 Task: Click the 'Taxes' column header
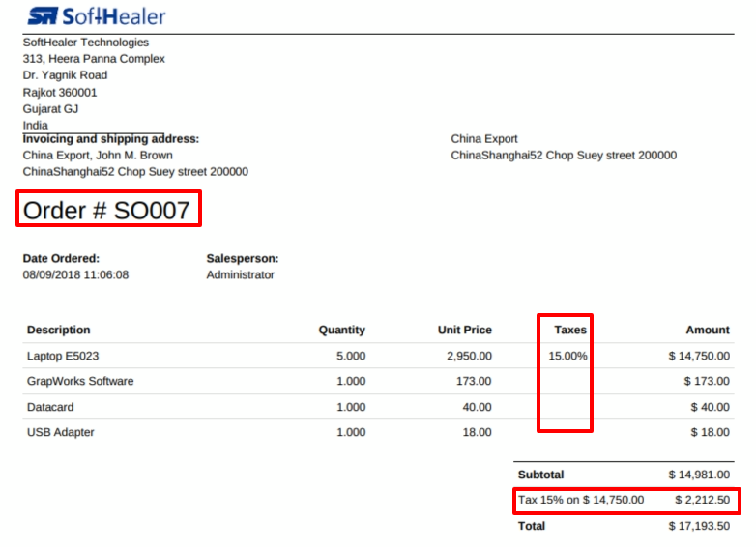[x=570, y=330]
